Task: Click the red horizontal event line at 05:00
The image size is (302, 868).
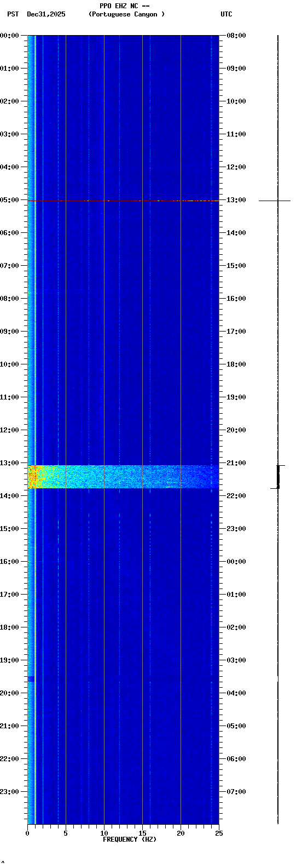Action: [123, 201]
